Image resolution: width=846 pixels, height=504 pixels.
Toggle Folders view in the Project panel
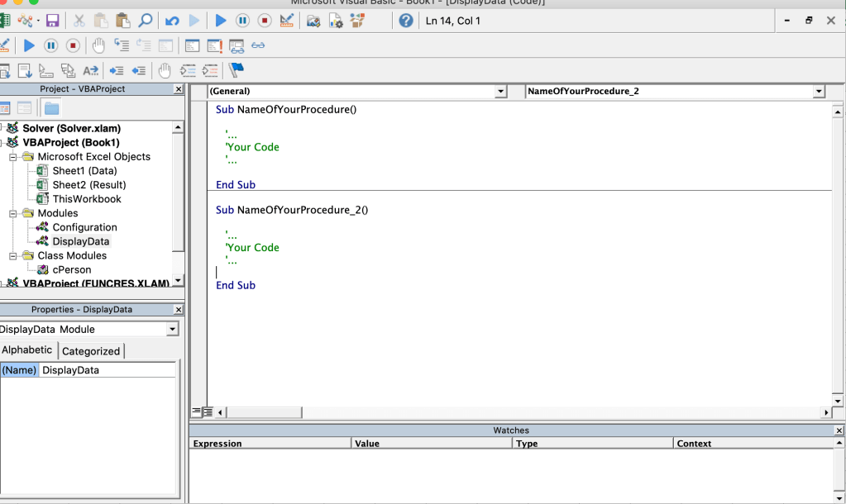click(x=51, y=107)
